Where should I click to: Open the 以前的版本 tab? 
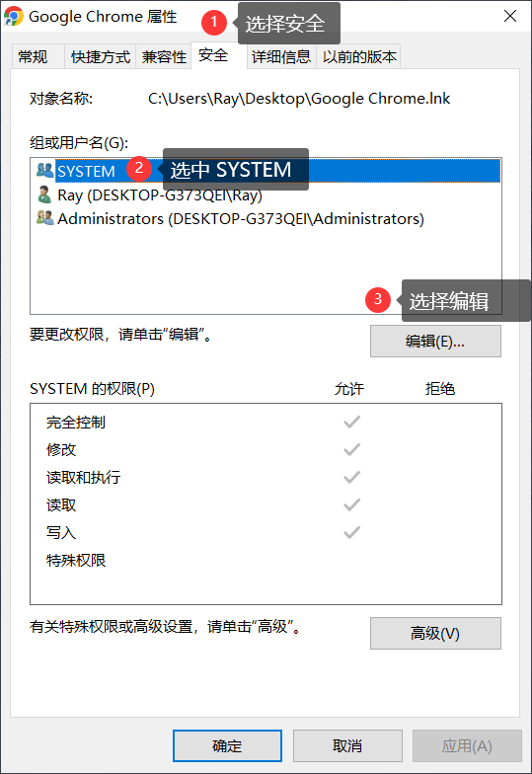click(x=359, y=56)
